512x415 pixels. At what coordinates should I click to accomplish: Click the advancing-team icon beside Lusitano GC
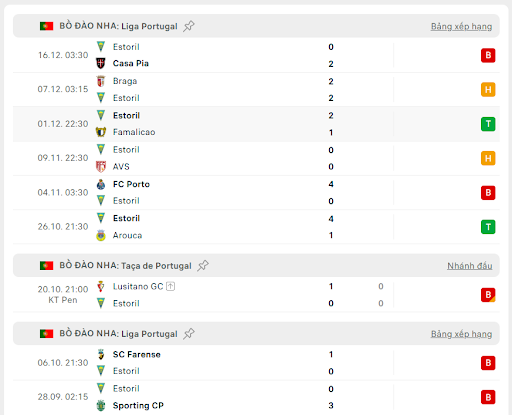[170, 286]
